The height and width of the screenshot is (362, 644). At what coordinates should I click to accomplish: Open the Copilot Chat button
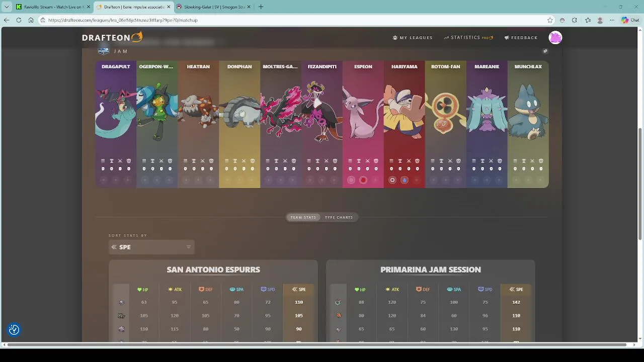pyautogui.click(x=629, y=20)
